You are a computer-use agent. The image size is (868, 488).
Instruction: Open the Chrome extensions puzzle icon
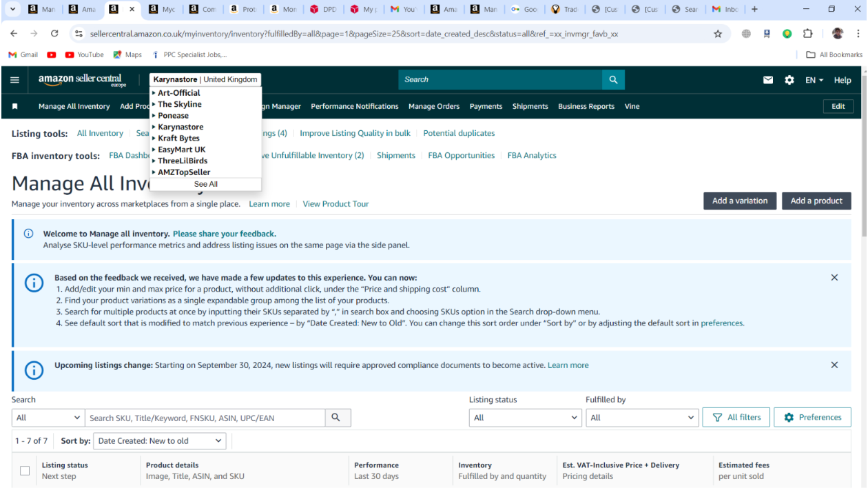coord(807,34)
